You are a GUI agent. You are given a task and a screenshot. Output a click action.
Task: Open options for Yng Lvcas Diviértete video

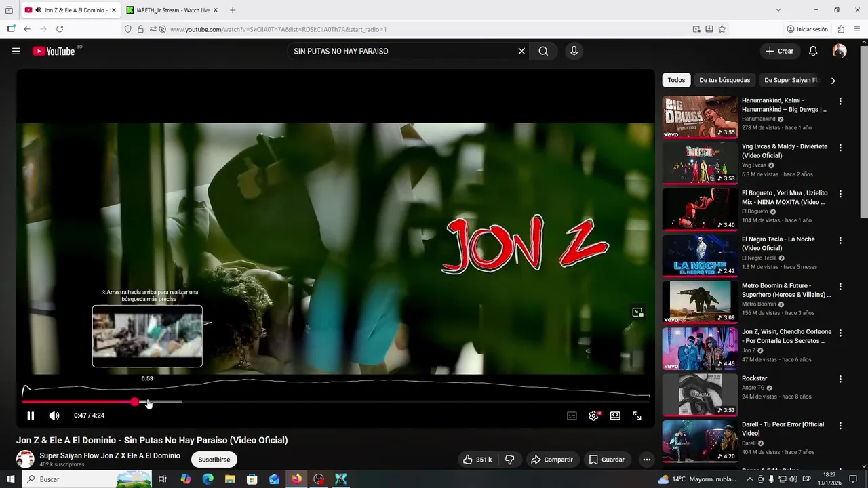click(840, 148)
